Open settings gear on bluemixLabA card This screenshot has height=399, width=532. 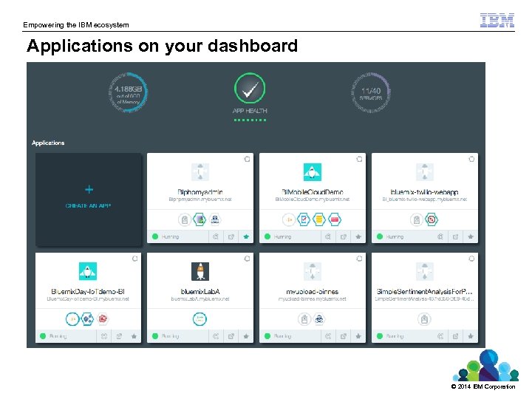coord(247,259)
